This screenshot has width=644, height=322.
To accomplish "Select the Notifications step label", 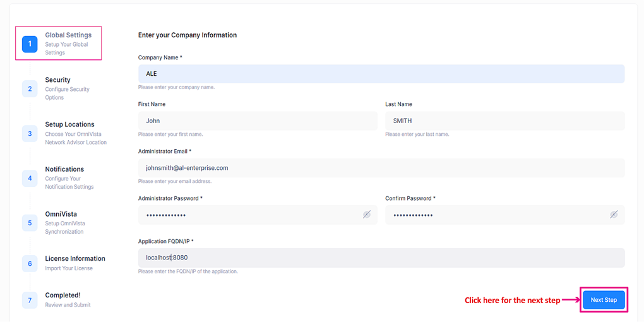I will [64, 169].
